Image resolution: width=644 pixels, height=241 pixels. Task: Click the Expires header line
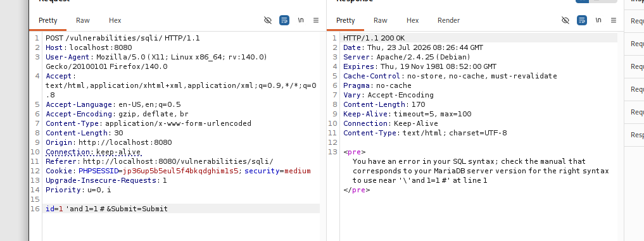pos(420,66)
